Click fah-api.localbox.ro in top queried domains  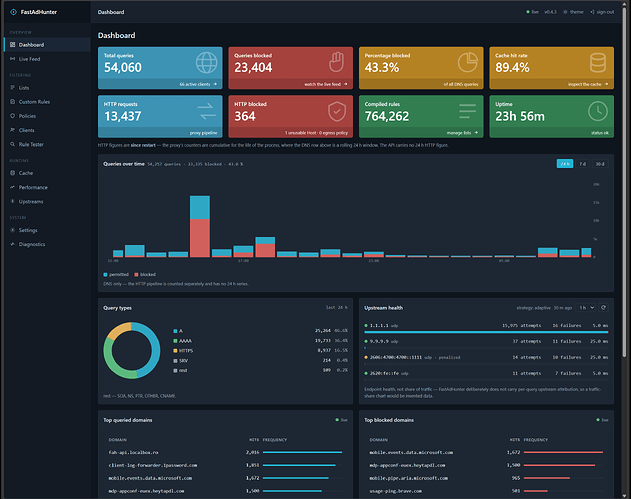[133, 452]
